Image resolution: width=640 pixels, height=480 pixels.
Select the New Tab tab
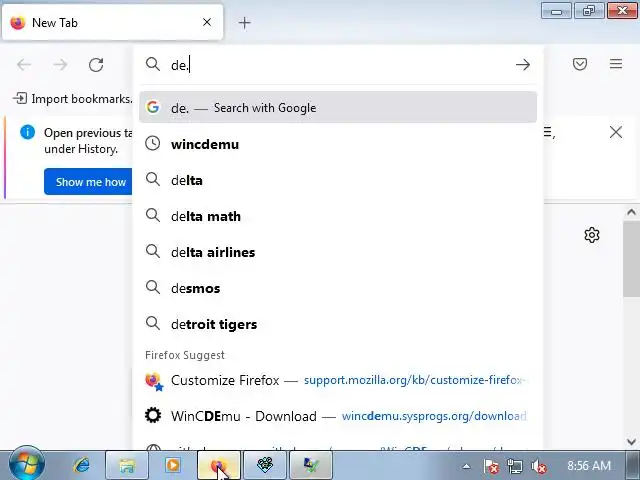pos(112,22)
